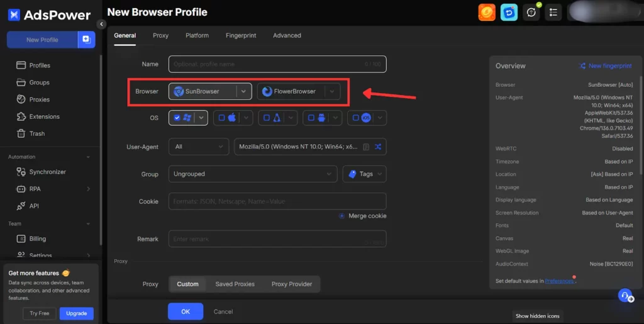The image size is (644, 324).
Task: Click the plus icon beside New Profile
Action: pos(86,40)
